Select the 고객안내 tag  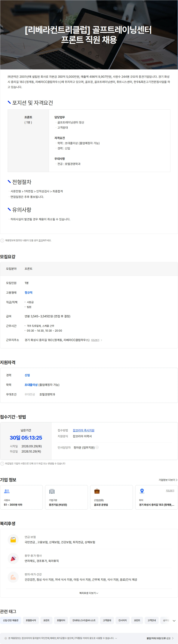[151, 620]
